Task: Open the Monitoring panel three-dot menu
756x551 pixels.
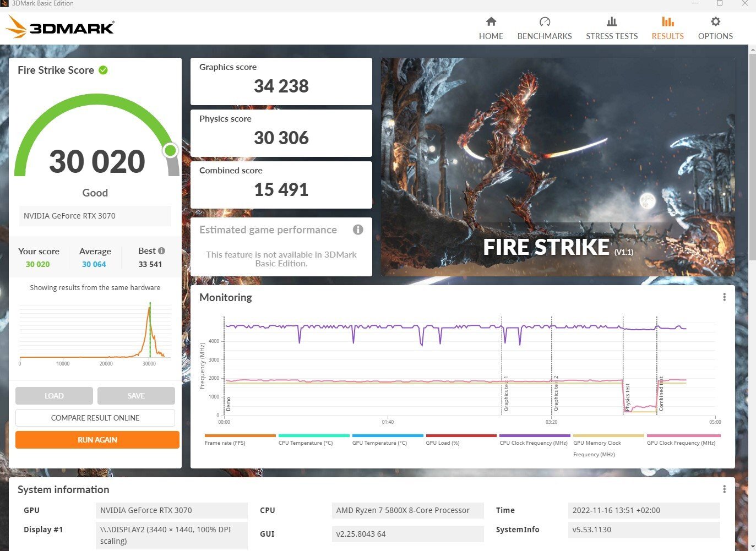Action: (724, 297)
